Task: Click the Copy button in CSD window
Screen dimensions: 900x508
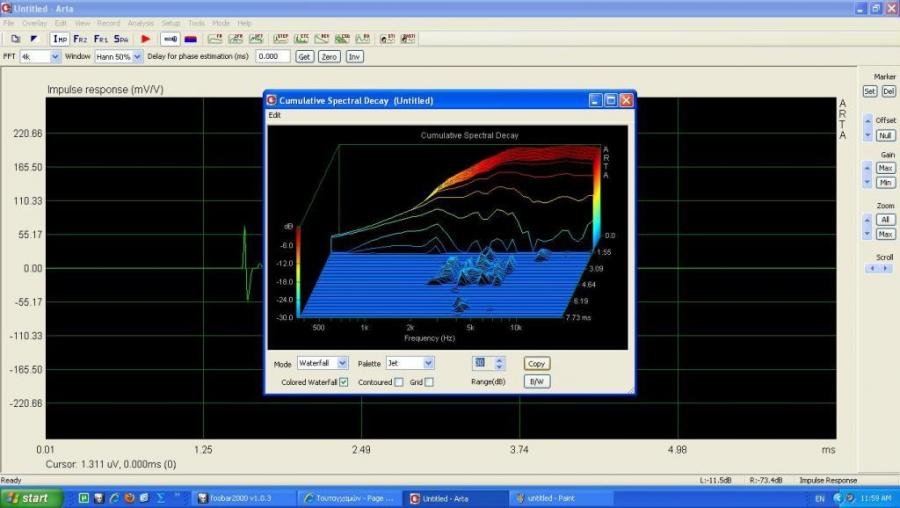Action: [x=537, y=363]
